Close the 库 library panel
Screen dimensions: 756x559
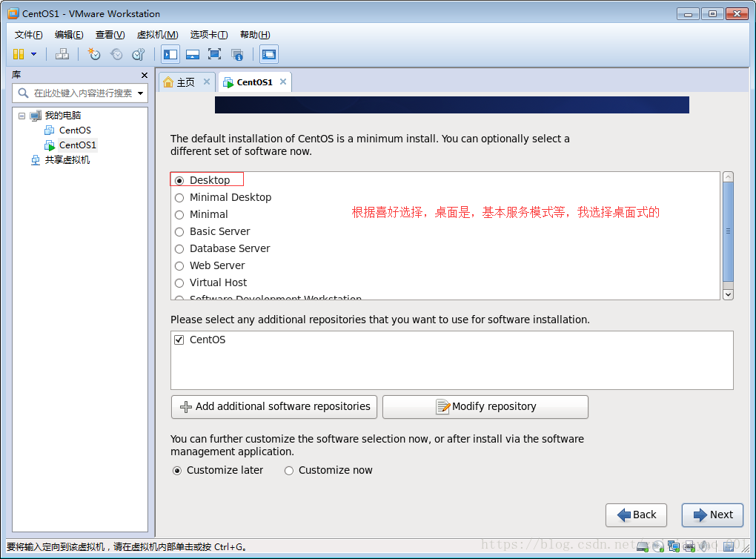(145, 75)
